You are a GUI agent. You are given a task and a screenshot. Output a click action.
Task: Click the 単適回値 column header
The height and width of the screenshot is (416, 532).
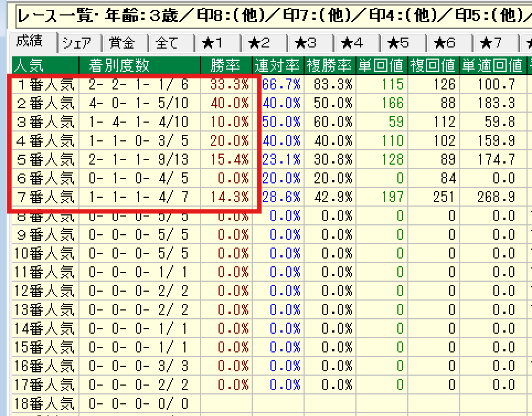492,65
